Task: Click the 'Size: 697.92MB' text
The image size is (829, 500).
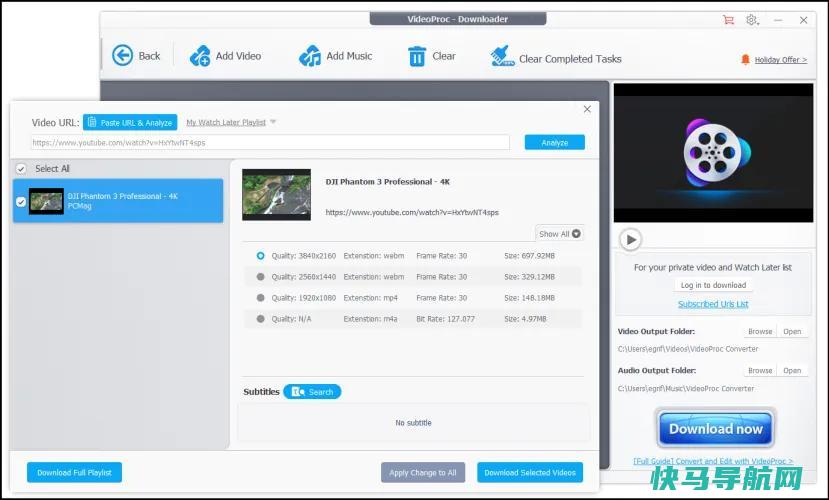Action: [529, 256]
